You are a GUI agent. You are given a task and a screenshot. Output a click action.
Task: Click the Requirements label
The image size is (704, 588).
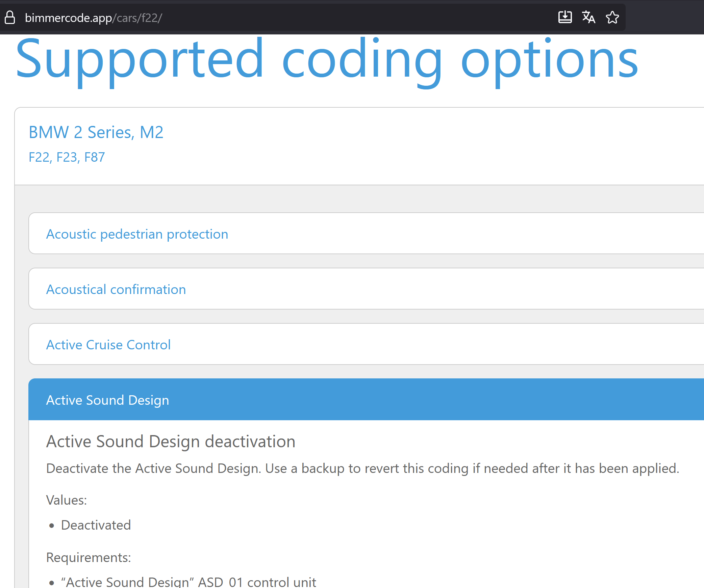coord(89,557)
